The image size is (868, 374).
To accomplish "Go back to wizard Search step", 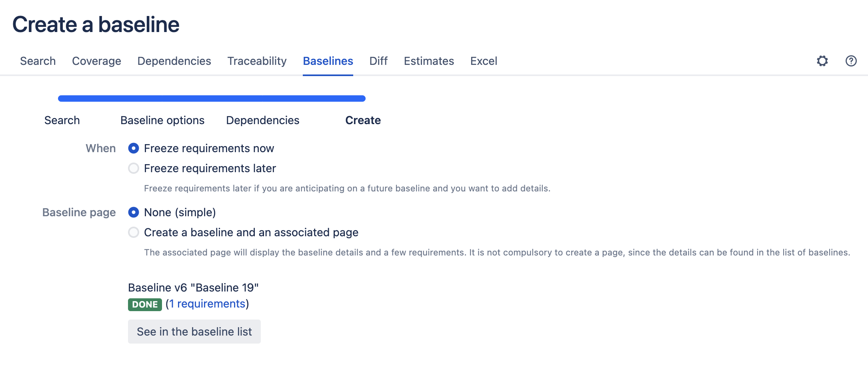I will (62, 121).
